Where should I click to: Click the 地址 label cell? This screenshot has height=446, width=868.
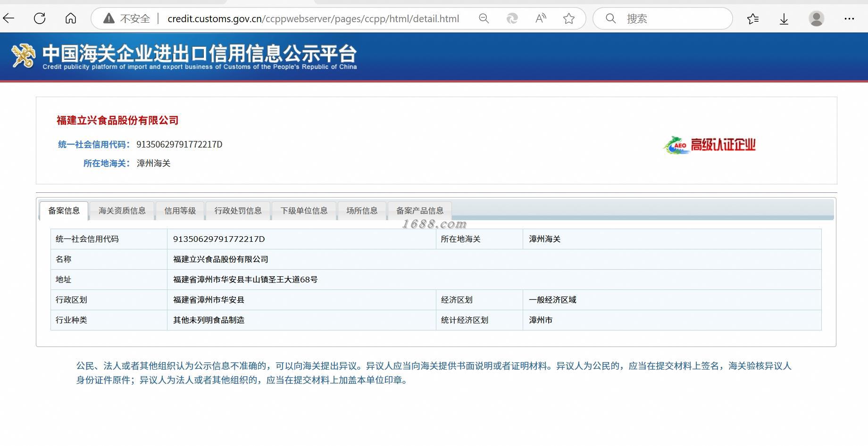click(109, 280)
